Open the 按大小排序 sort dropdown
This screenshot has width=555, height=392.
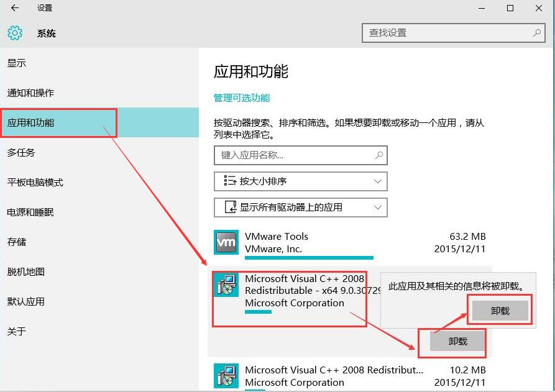pos(301,181)
